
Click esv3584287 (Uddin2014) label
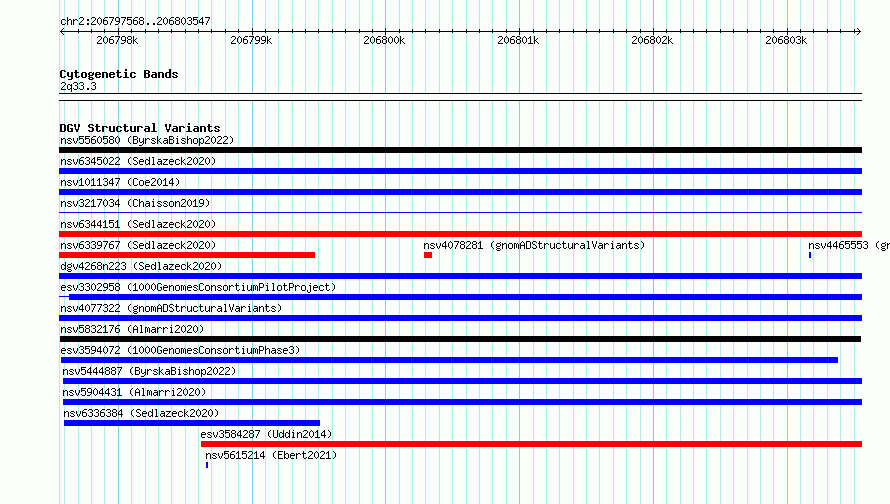coord(266,434)
